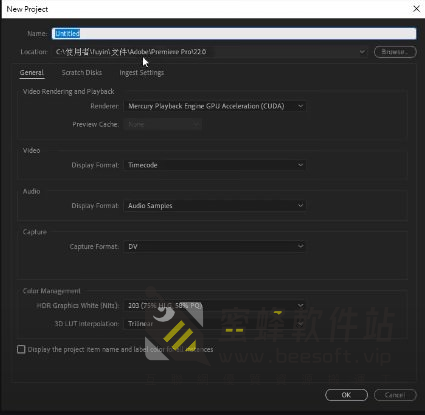
Task: Open the Location path dropdown
Action: [210, 52]
